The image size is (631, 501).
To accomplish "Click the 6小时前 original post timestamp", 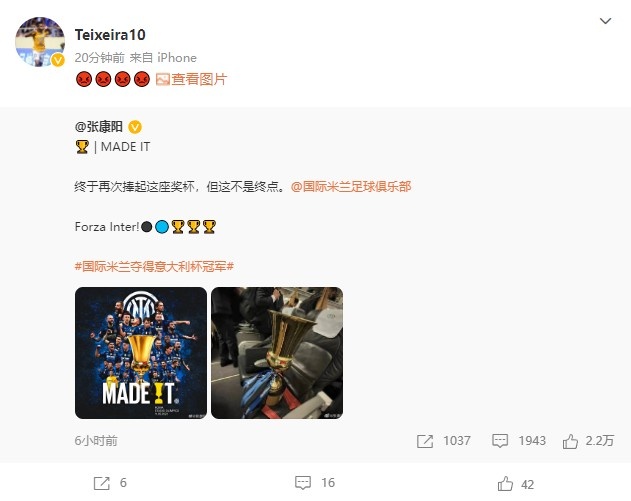I will (96, 441).
